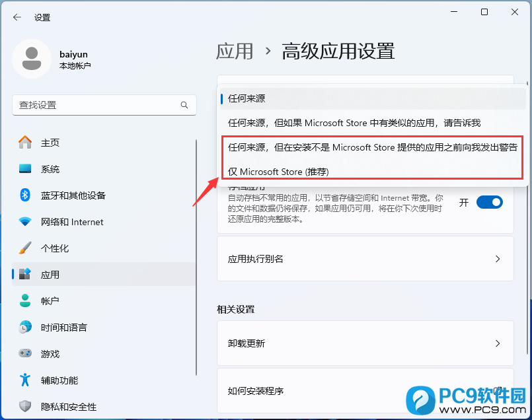Screen dimensions: 532x420
Task: Expand 应用执行别名 chevron
Action: point(498,259)
